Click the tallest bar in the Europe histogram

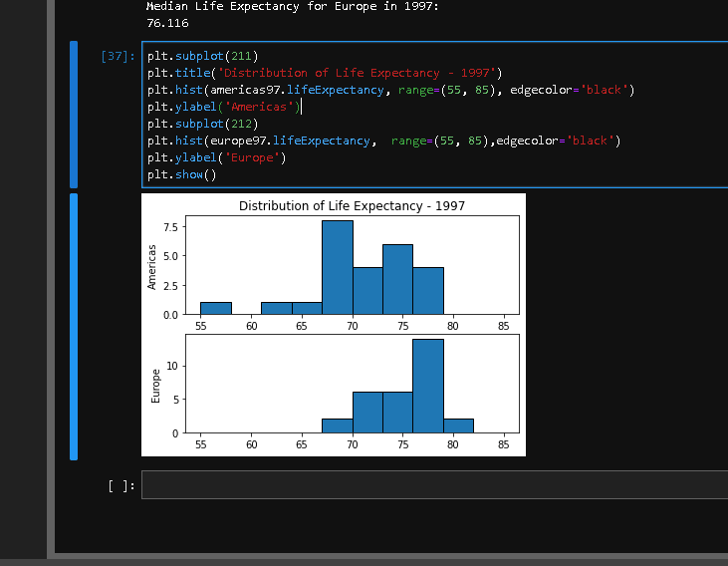(x=428, y=387)
